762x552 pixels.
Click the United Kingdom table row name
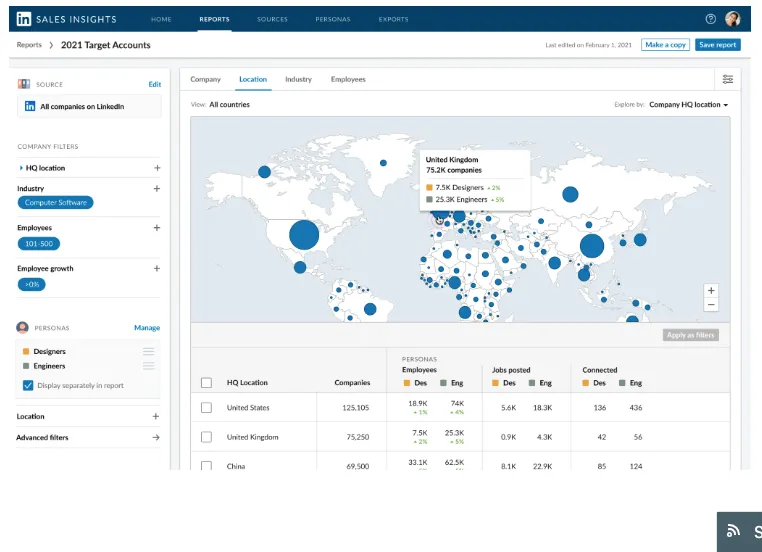(253, 437)
